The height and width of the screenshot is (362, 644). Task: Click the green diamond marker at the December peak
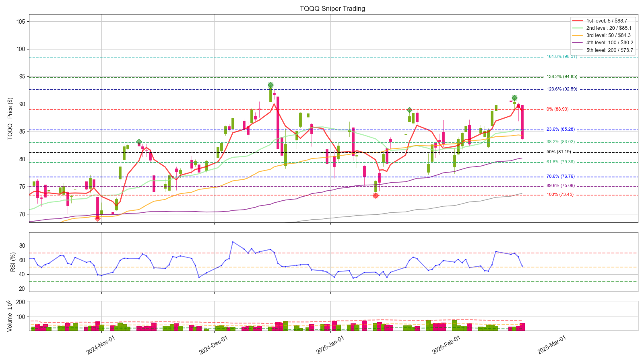tap(270, 85)
